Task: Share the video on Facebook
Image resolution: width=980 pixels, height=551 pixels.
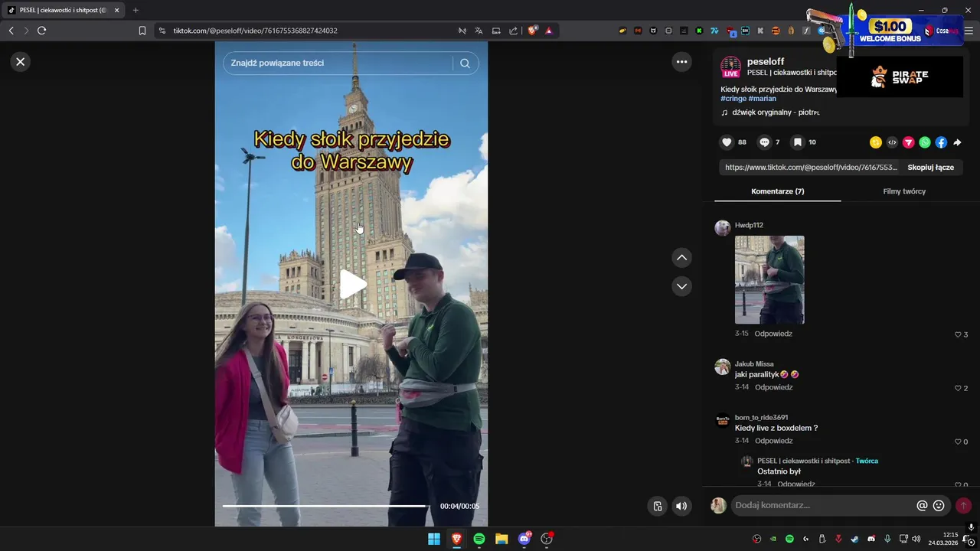Action: [941, 142]
